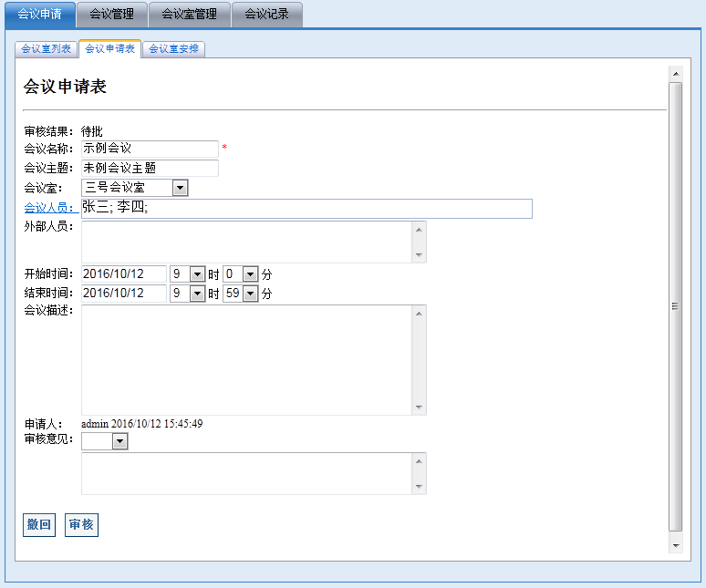Click the 会议名称 input field
Viewport: 706px width, 588px height.
point(150,149)
